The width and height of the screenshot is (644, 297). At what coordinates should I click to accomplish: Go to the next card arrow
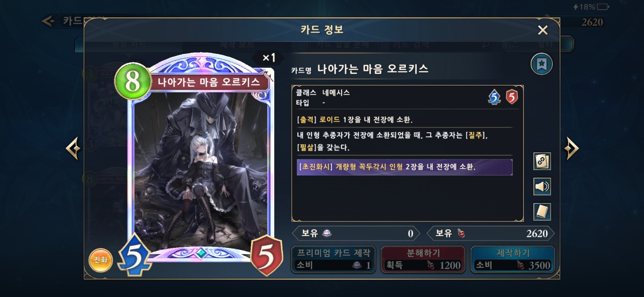pyautogui.click(x=572, y=148)
